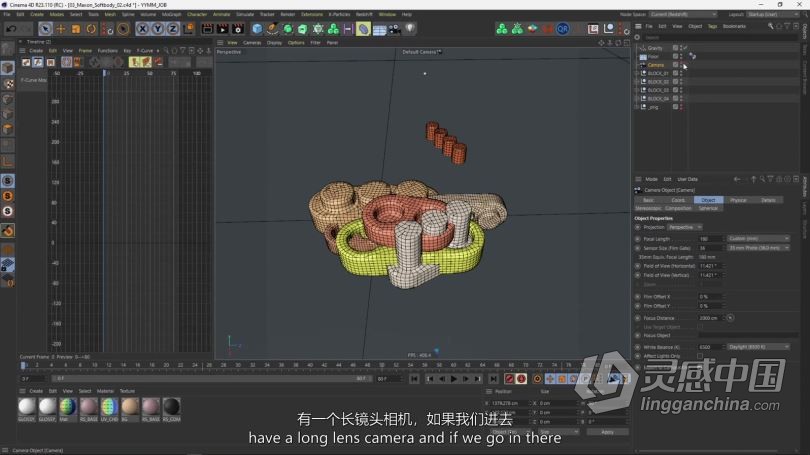Click the Spline Pen tool icon
Image resolution: width=810 pixels, height=455 pixels.
tap(272, 29)
